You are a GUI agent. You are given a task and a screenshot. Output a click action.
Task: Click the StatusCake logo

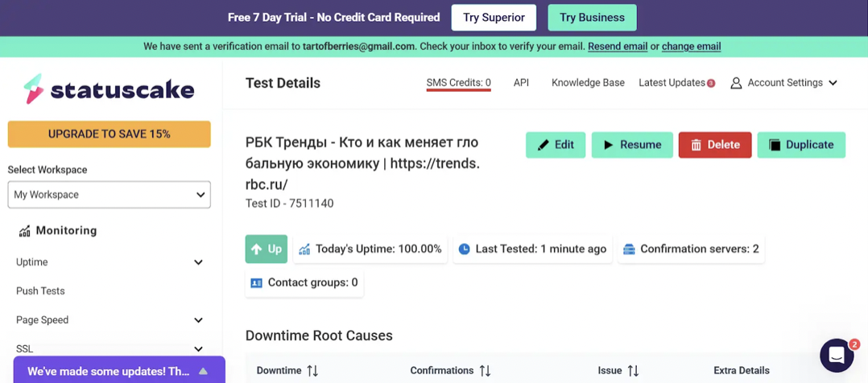tap(109, 89)
